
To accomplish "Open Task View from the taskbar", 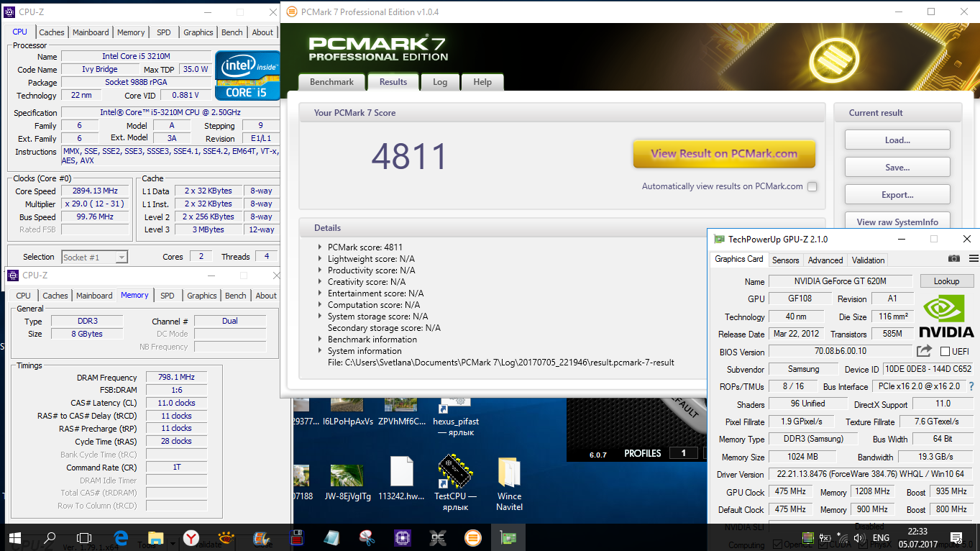I will pyautogui.click(x=84, y=537).
